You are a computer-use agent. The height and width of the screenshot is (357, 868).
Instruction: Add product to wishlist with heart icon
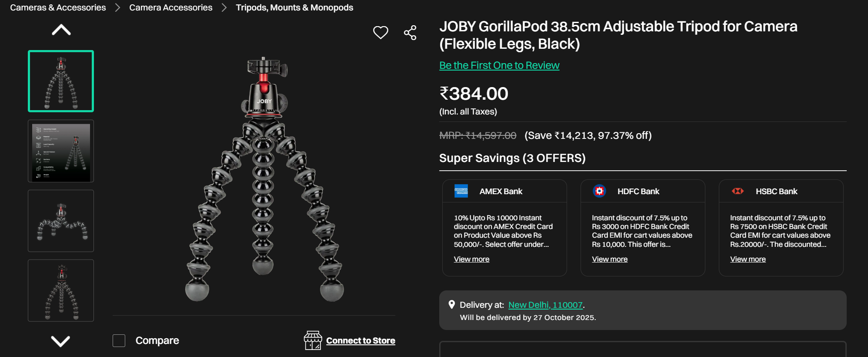[381, 33]
